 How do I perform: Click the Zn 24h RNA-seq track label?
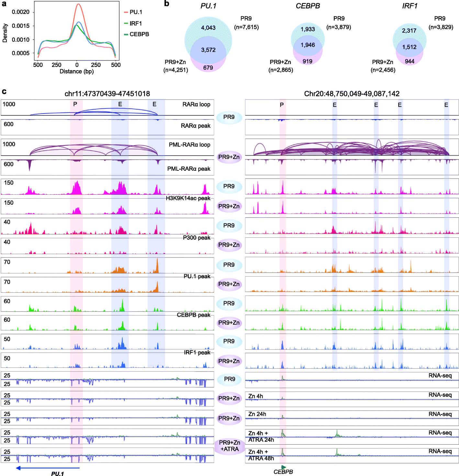(257, 414)
